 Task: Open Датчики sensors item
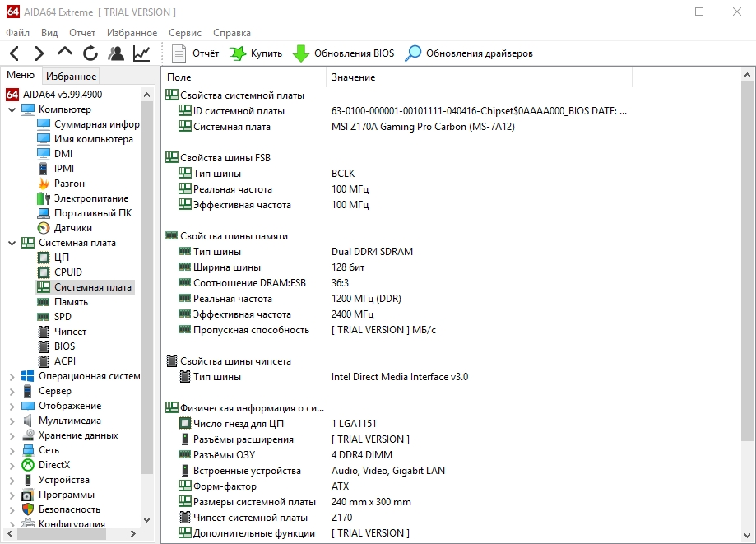coord(65,228)
